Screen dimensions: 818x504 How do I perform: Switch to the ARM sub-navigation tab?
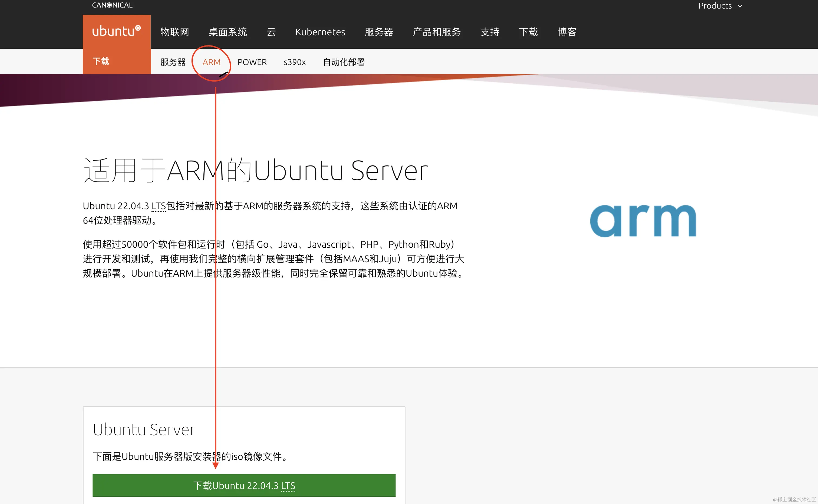pyautogui.click(x=212, y=62)
